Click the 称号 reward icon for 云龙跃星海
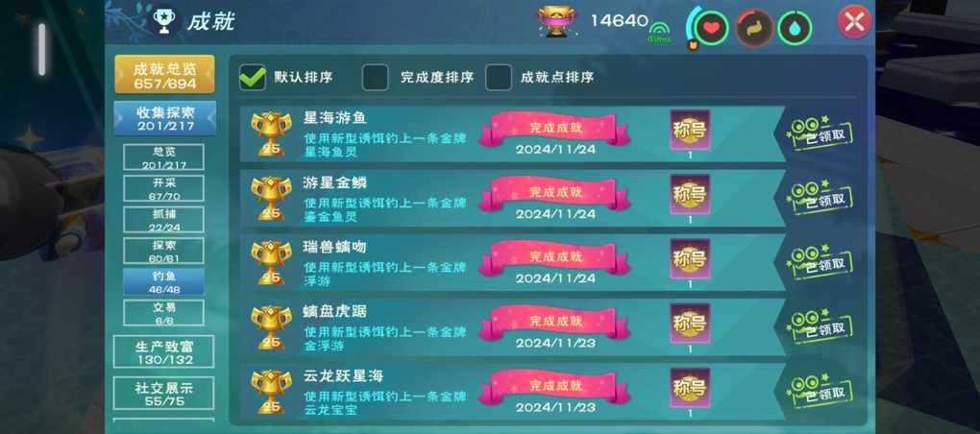The width and height of the screenshot is (980, 434). click(690, 387)
